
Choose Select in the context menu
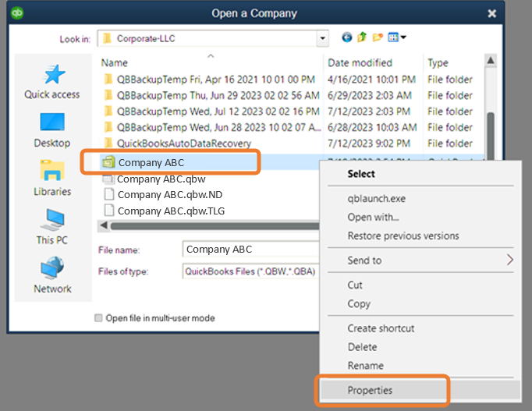pyautogui.click(x=361, y=174)
